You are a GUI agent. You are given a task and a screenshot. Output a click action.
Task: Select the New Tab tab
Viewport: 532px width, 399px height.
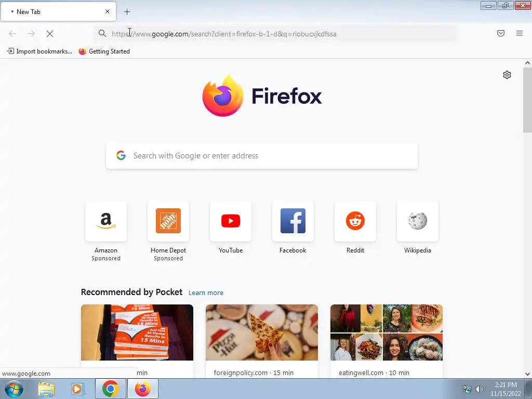[58, 11]
